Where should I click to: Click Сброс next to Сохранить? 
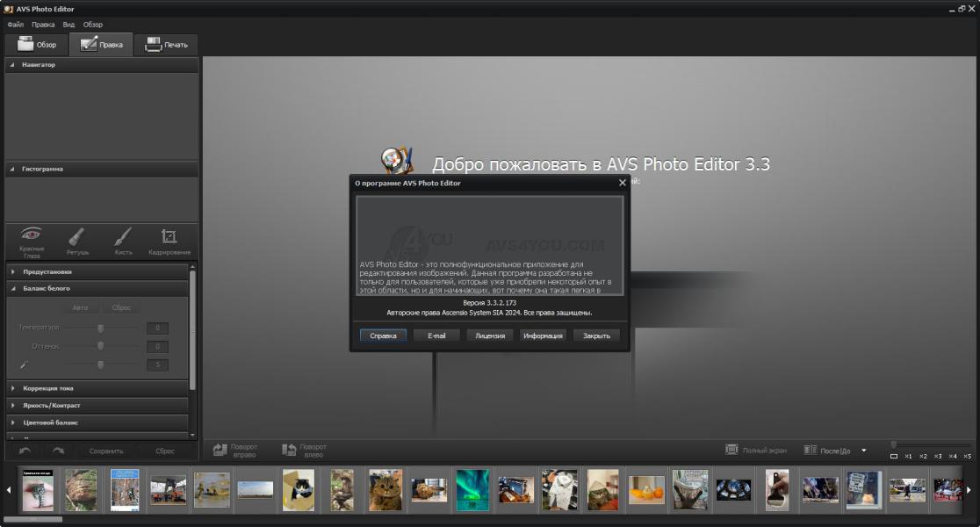point(165,451)
